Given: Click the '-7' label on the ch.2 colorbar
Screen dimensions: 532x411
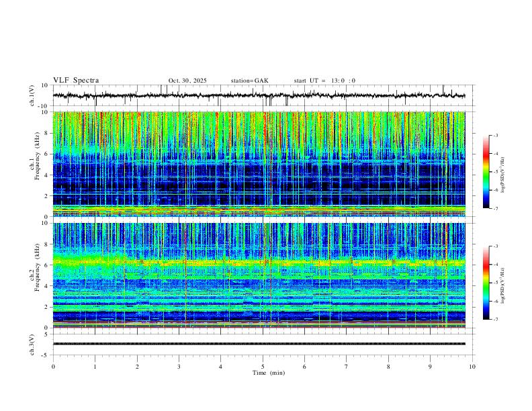Looking at the screenshot, I should [x=495, y=320].
